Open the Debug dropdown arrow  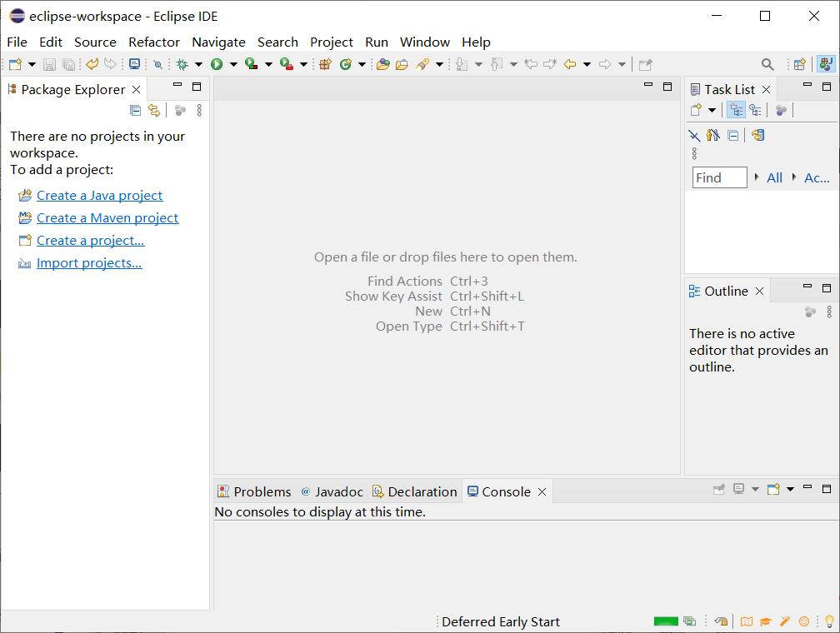click(198, 65)
